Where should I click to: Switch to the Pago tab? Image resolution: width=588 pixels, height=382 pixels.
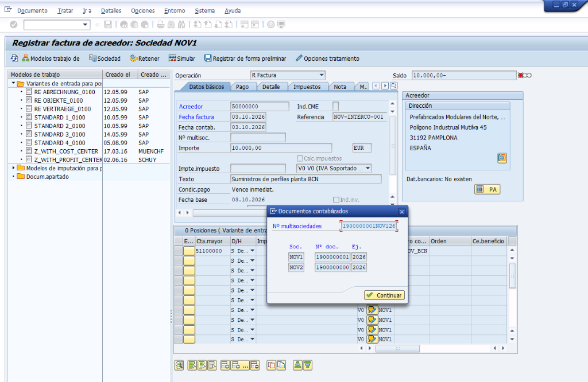[242, 87]
